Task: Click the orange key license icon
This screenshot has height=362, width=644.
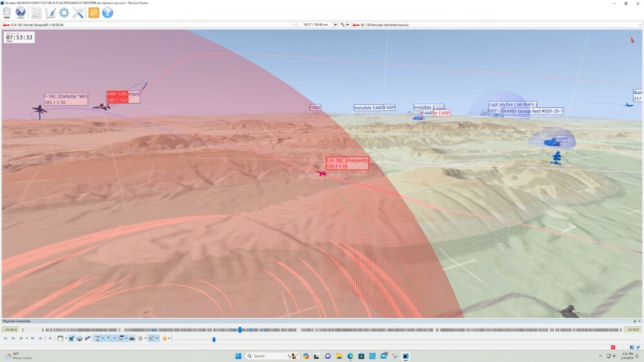Action: (x=93, y=13)
